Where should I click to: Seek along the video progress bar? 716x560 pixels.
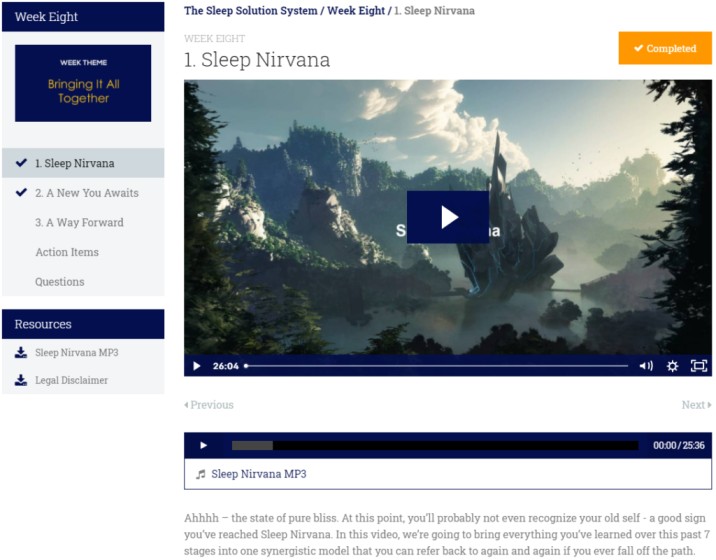(436, 366)
